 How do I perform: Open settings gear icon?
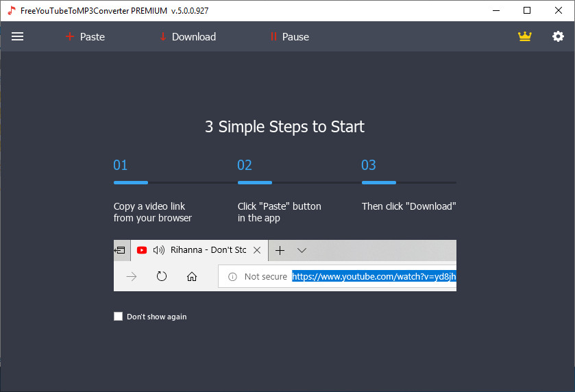(x=558, y=36)
